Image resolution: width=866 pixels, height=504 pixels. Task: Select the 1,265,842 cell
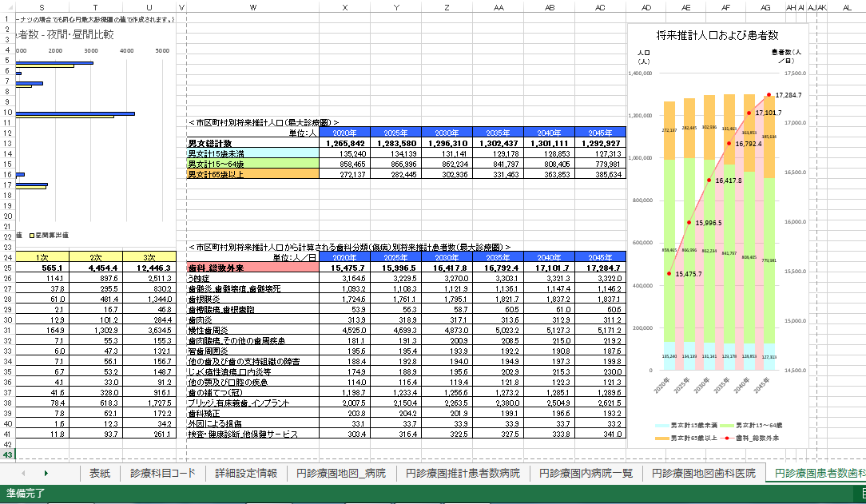click(345, 144)
